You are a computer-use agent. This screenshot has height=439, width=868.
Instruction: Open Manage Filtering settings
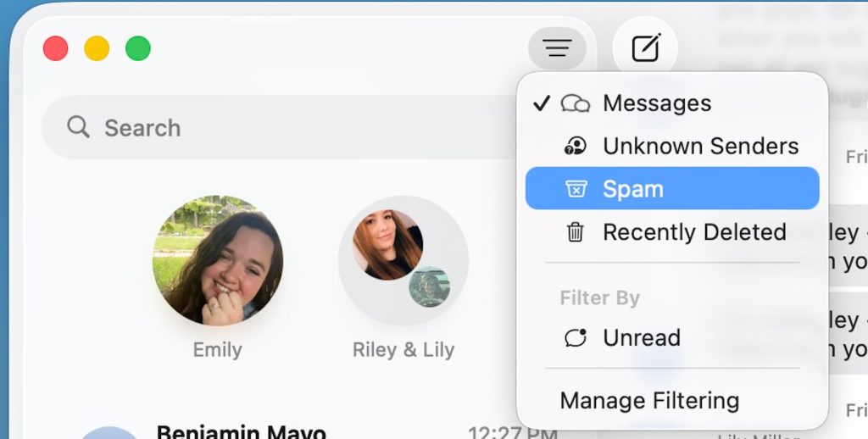649,400
